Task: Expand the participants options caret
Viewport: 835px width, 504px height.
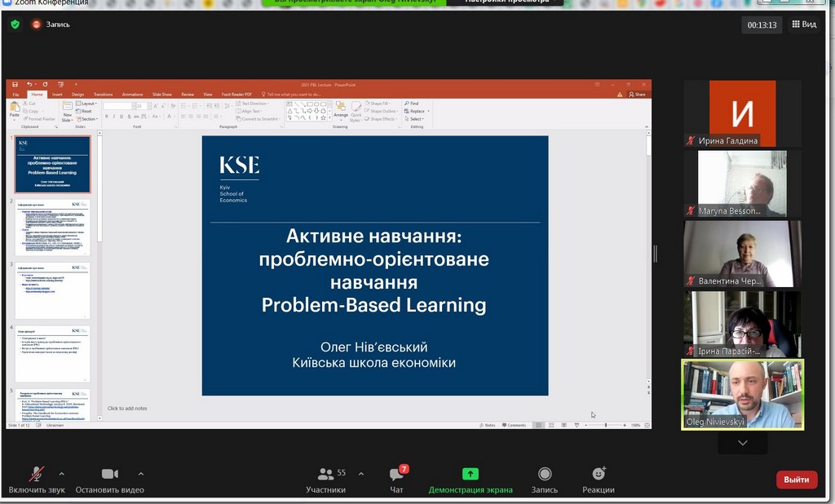Action: [x=361, y=473]
